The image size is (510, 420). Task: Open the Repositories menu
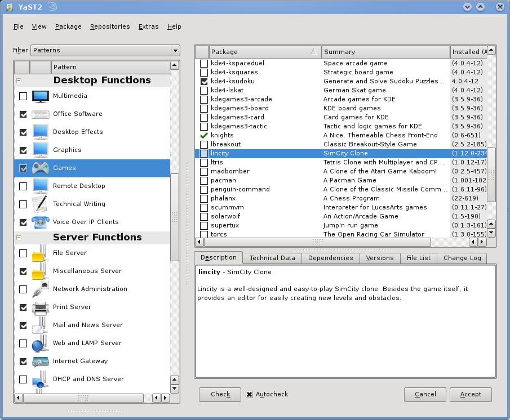110,26
